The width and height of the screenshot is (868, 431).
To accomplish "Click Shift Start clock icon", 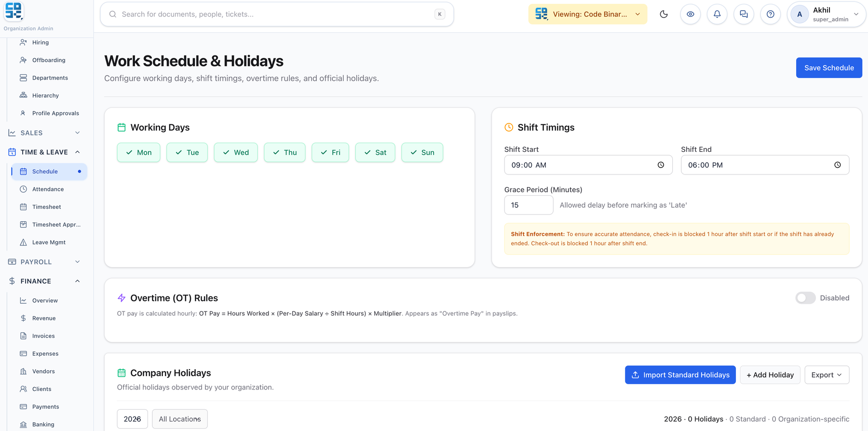I will click(661, 165).
